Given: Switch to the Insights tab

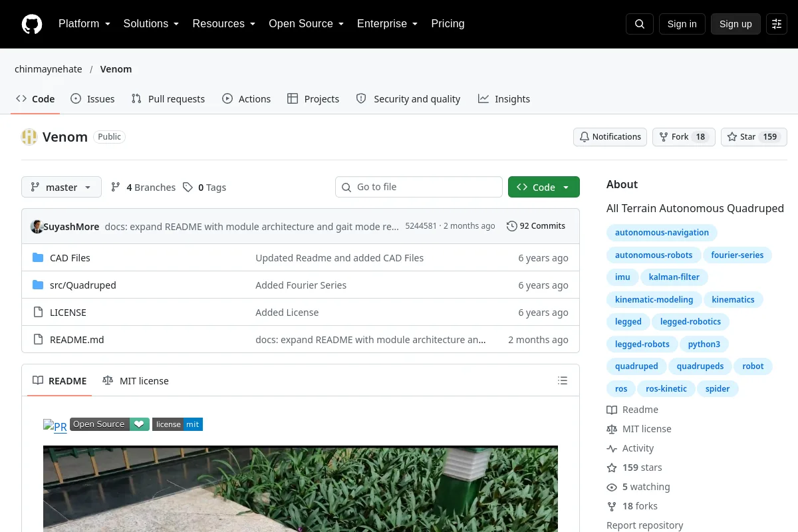Looking at the screenshot, I should click(504, 99).
